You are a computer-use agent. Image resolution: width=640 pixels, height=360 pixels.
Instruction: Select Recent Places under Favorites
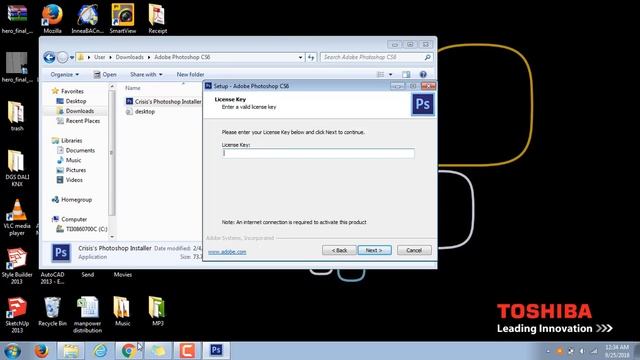78,121
